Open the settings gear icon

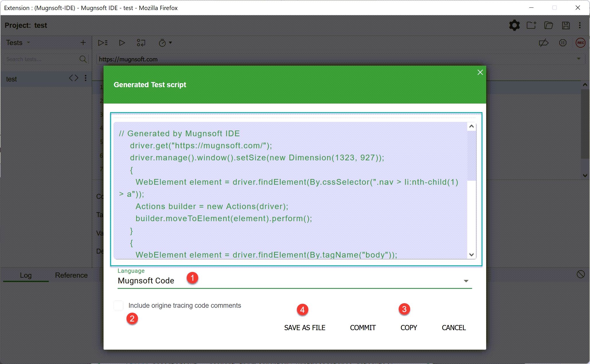(x=514, y=25)
